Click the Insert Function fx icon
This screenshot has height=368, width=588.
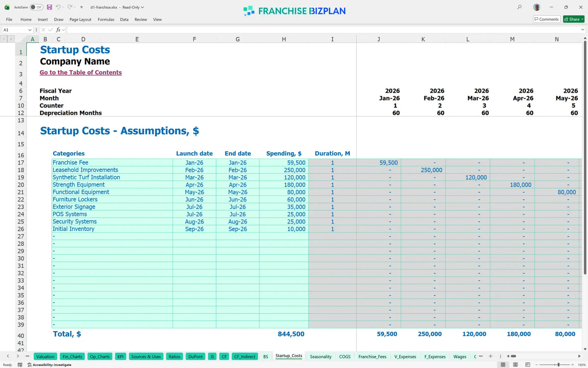coord(58,30)
